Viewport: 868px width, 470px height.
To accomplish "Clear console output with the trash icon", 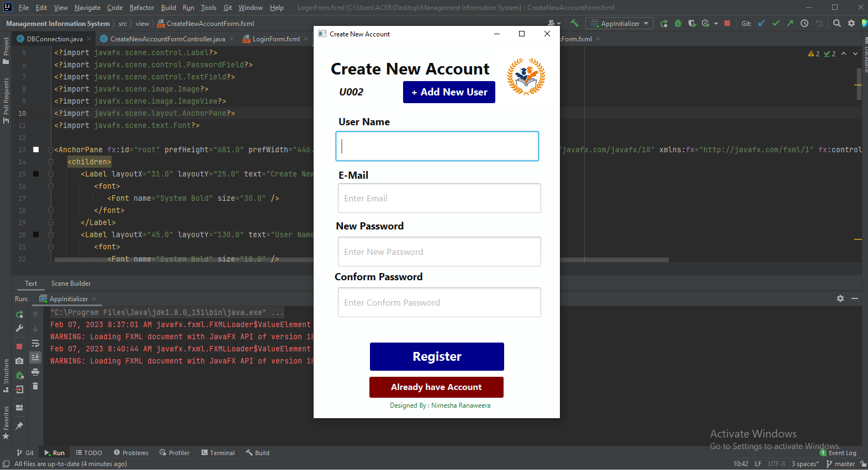I will coord(35,386).
